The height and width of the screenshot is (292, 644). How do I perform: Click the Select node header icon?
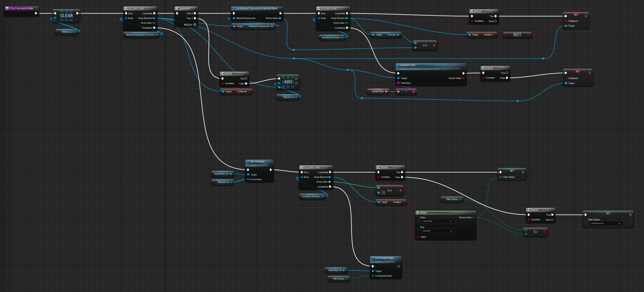point(418,212)
